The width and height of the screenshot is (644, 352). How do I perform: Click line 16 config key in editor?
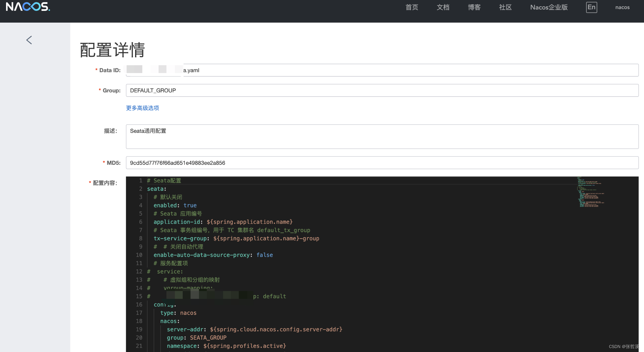165,305
